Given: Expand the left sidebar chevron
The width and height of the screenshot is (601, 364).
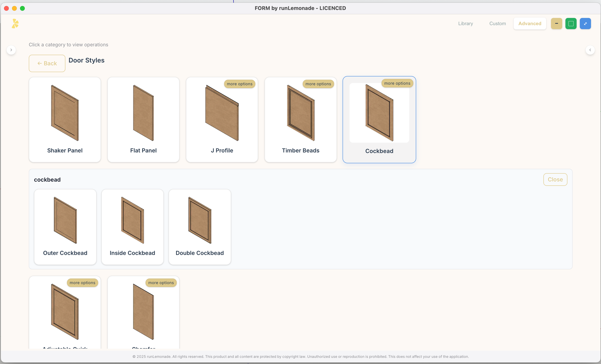Looking at the screenshot, I should click(11, 50).
